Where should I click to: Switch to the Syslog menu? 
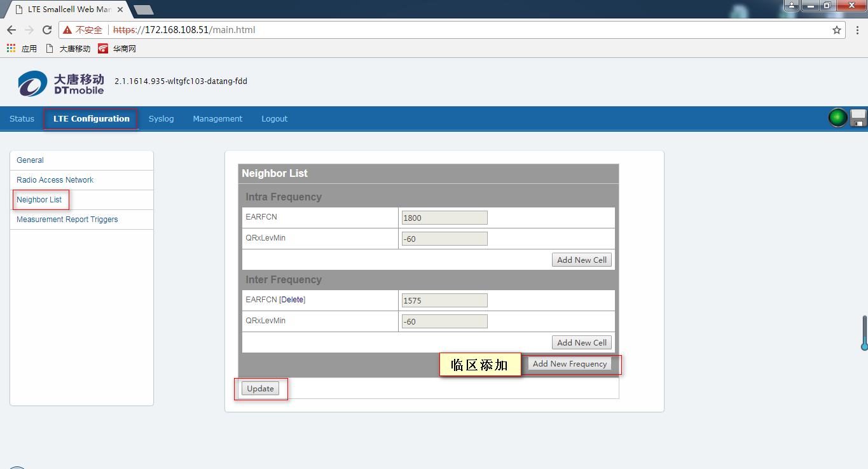[x=161, y=119]
